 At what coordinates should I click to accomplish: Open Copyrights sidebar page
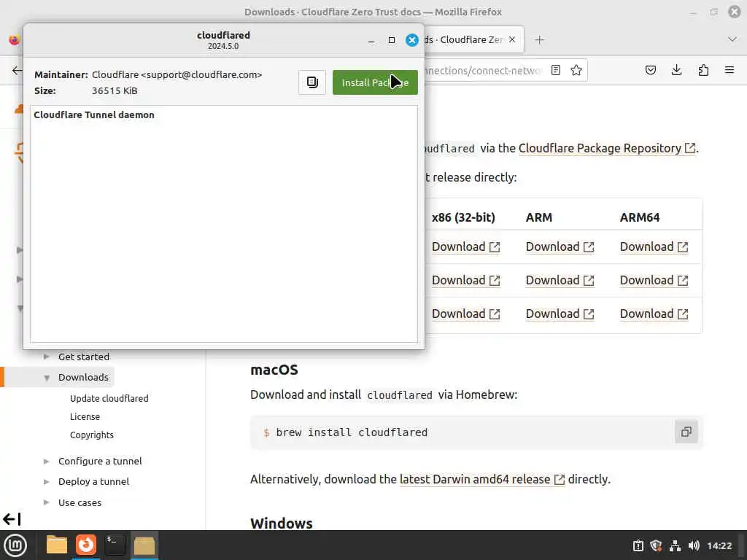pos(91,435)
